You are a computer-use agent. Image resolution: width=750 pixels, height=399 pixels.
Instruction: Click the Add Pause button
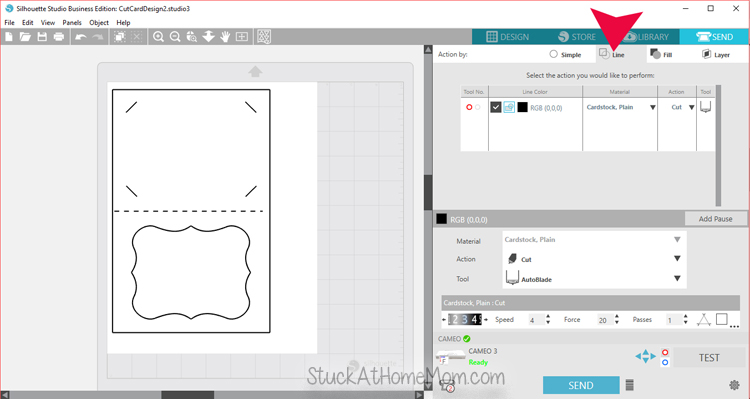click(716, 219)
